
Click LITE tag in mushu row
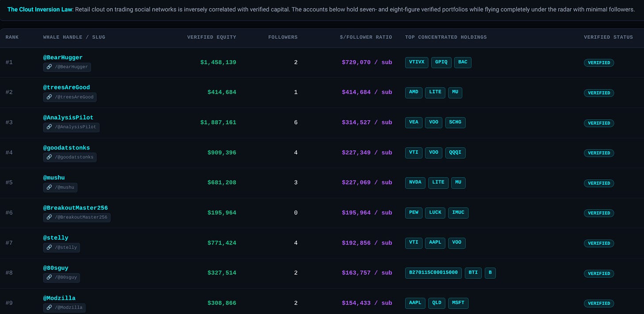pyautogui.click(x=438, y=183)
